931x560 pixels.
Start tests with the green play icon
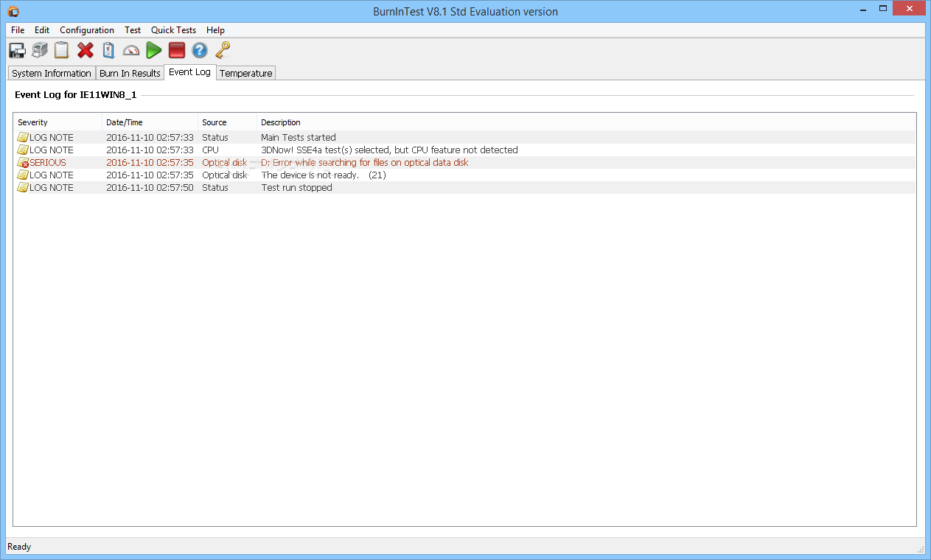(x=153, y=50)
